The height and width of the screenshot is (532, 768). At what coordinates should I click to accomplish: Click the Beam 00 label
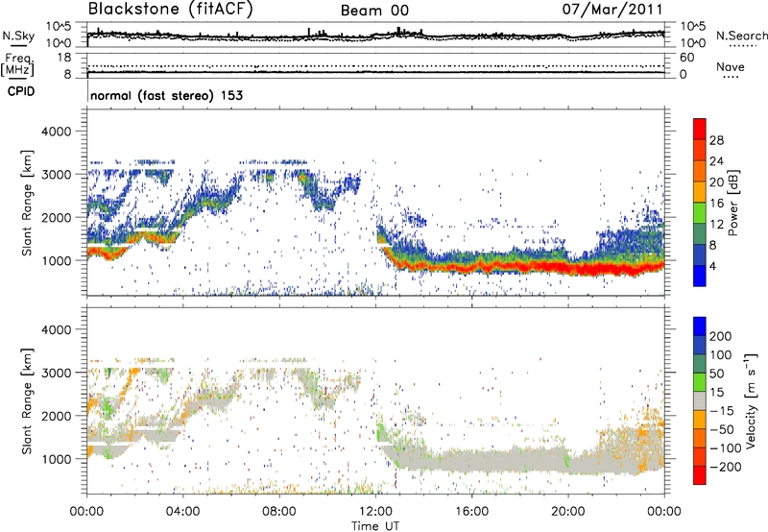374,11
